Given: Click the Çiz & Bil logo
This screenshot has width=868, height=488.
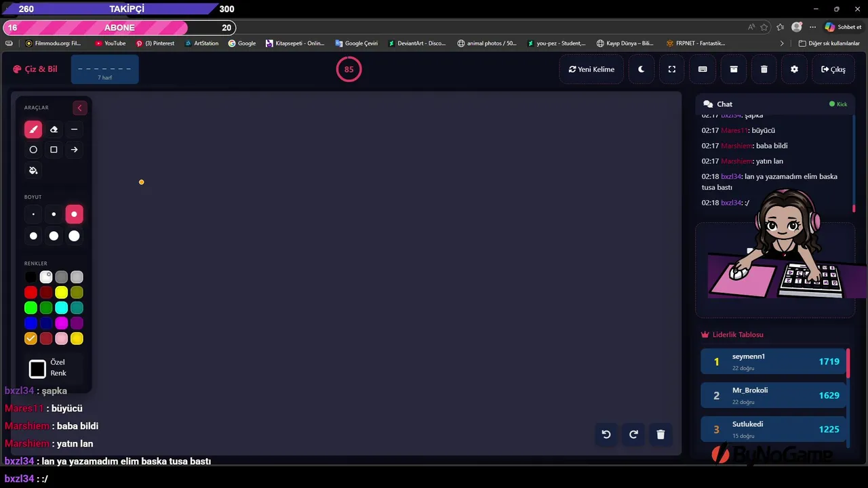Looking at the screenshot, I should pyautogui.click(x=35, y=69).
